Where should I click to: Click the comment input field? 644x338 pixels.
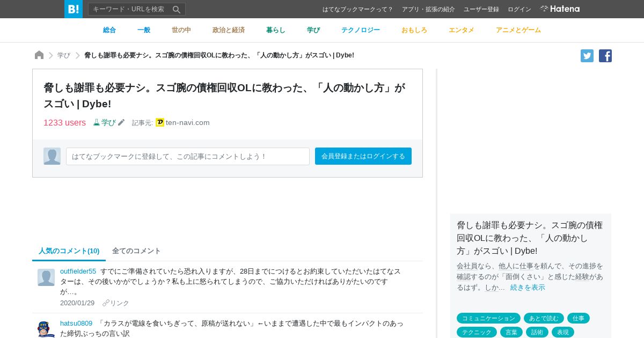188,156
